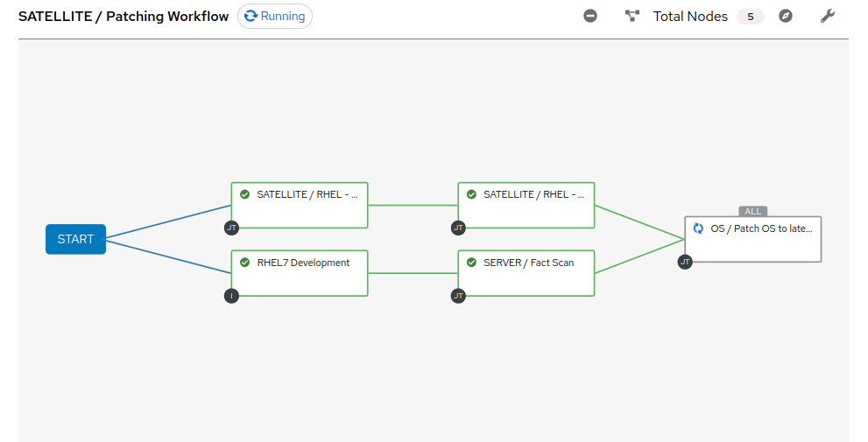This screenshot has width=868, height=442.
Task: Click the Running status badge
Action: 274,16
